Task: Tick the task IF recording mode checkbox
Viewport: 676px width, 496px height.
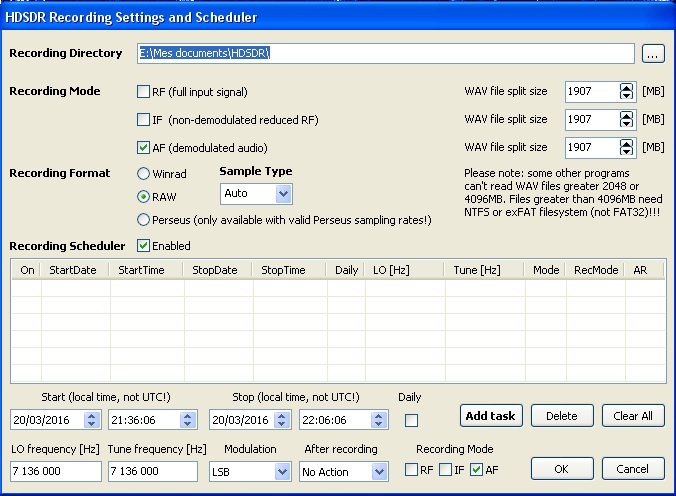Action: pyautogui.click(x=445, y=469)
